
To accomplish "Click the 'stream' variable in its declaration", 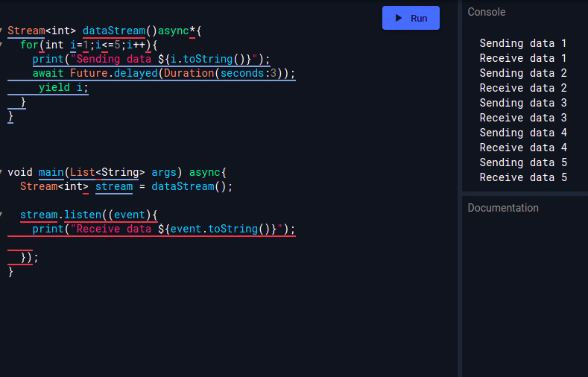I will (114, 186).
